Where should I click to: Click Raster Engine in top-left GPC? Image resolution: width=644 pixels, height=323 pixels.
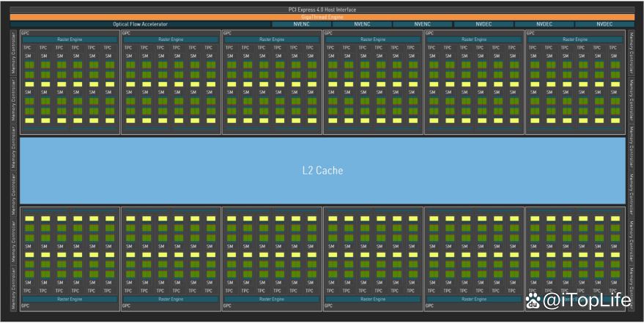tap(70, 40)
